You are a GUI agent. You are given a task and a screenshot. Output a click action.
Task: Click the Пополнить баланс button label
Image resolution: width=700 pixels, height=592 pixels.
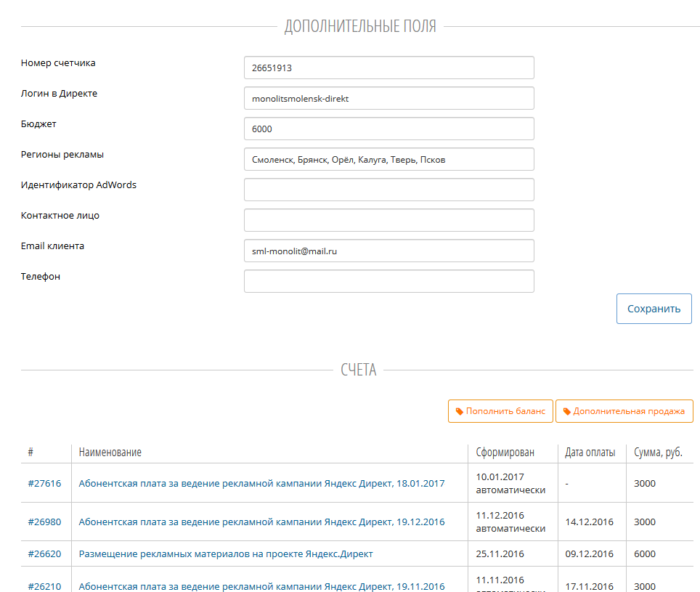(x=505, y=411)
